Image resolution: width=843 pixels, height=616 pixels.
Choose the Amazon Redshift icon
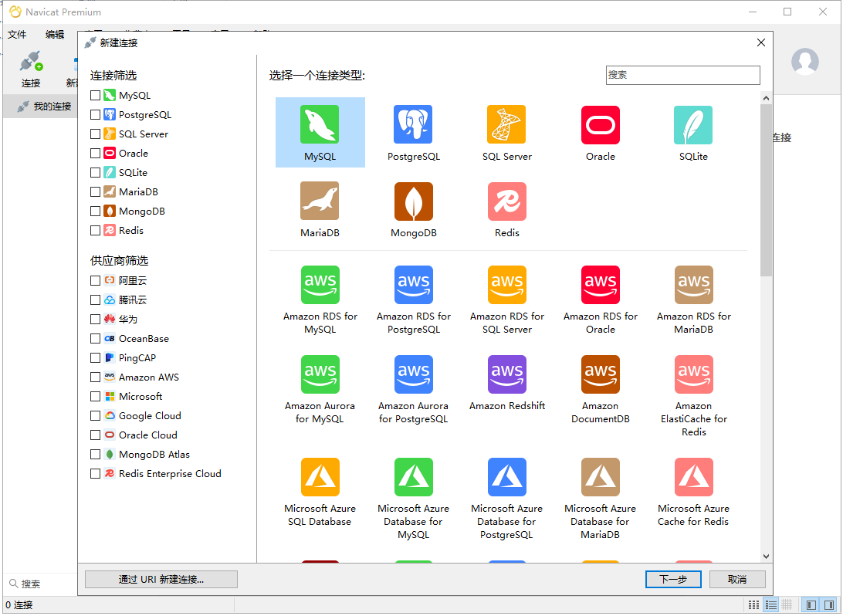[x=506, y=374]
